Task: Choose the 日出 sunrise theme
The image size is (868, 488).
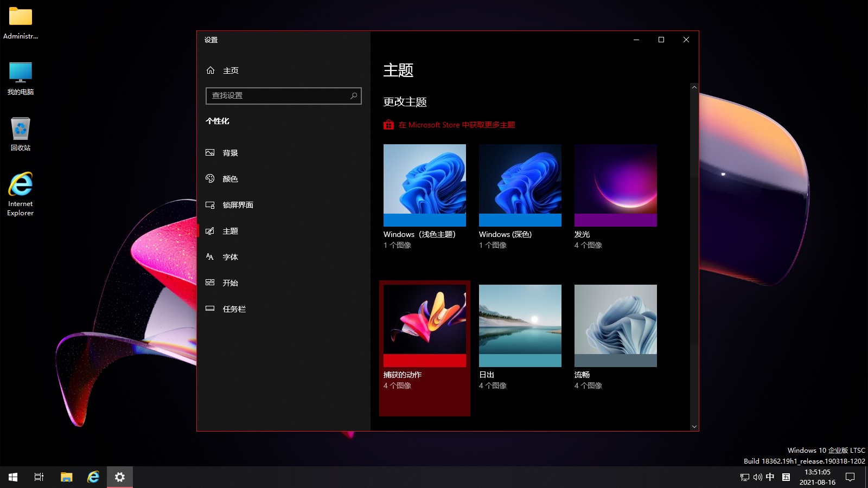Action: coord(520,326)
